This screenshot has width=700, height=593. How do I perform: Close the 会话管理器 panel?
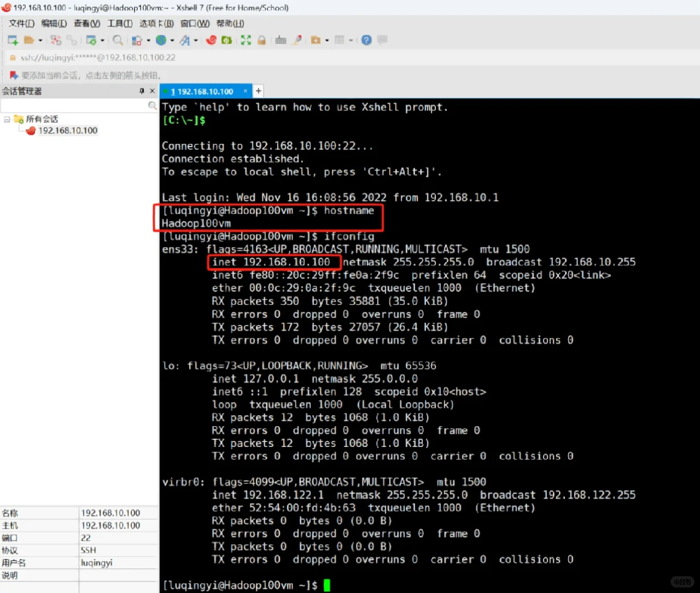tap(152, 91)
